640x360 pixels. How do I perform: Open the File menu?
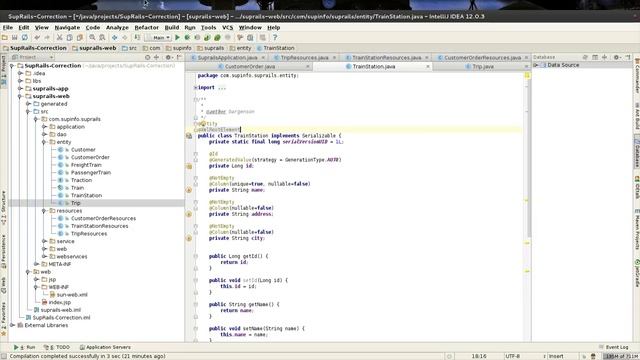[x=8, y=28]
